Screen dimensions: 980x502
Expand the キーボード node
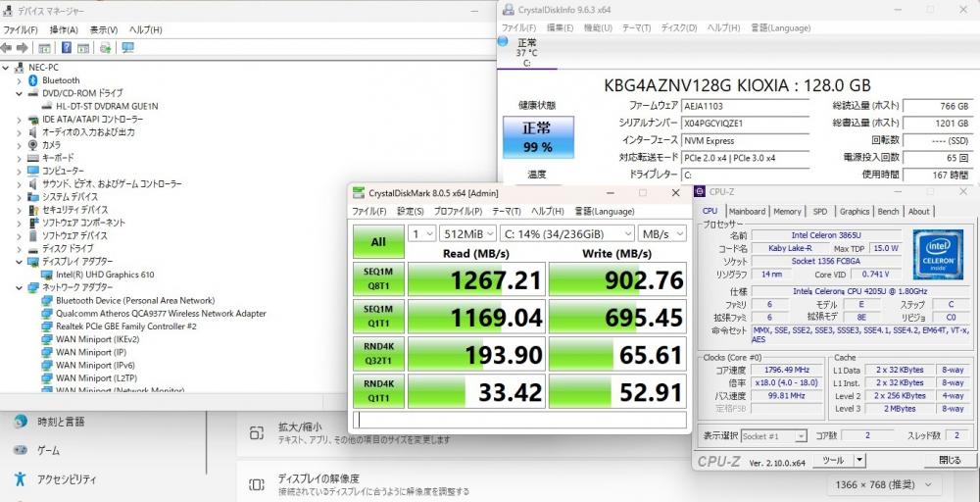(x=19, y=158)
